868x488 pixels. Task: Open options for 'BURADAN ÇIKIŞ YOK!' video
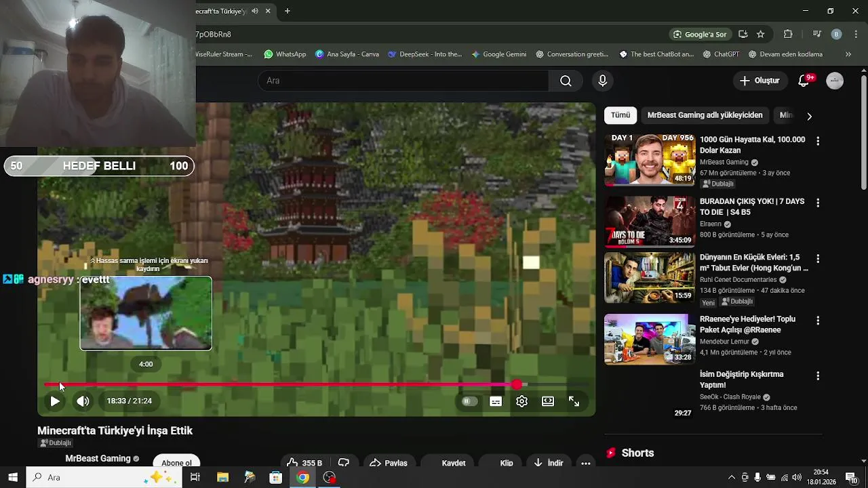click(818, 203)
